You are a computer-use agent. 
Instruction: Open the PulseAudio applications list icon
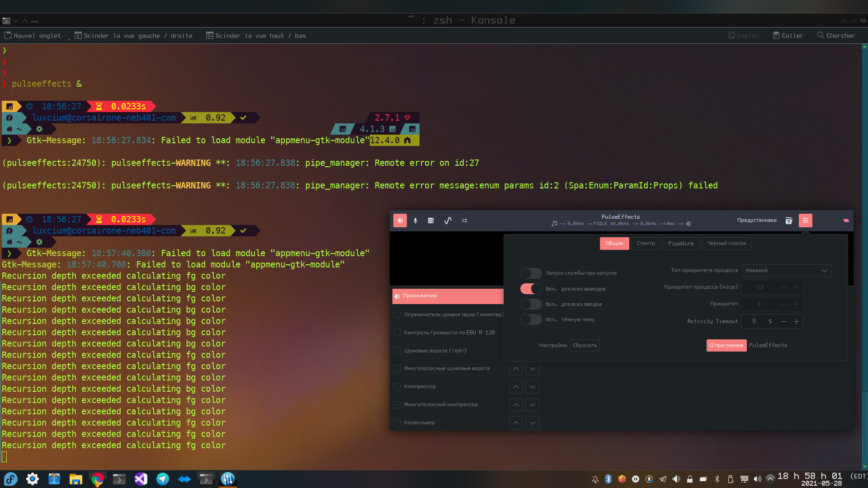tap(430, 221)
